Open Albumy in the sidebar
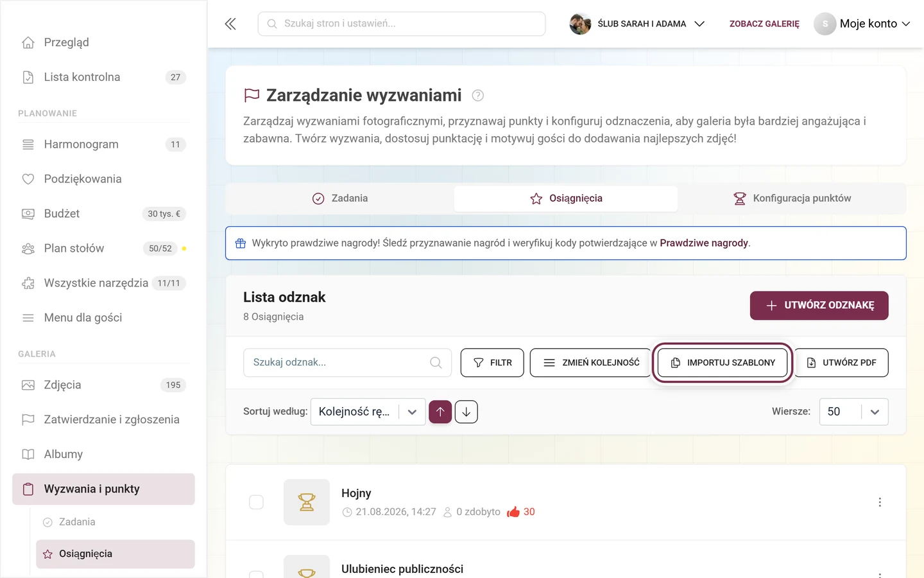 [x=103, y=455]
